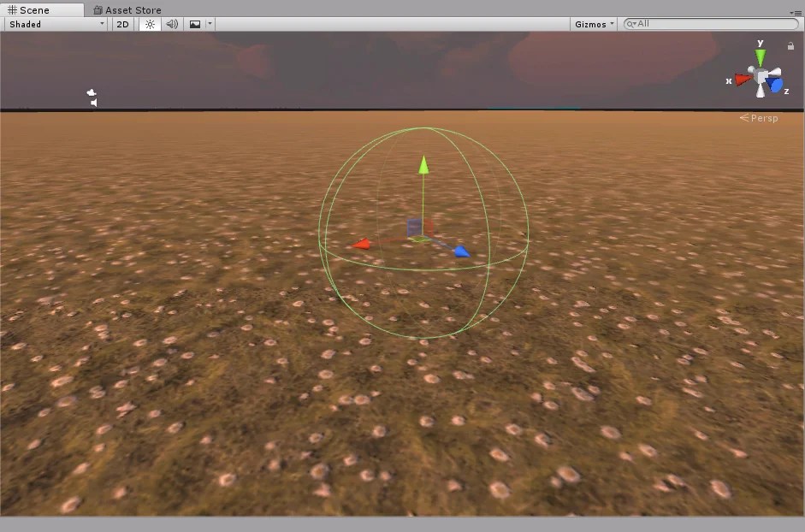Screen dimensions: 805x532
Task: Select the Scene tab
Action: [x=34, y=9]
